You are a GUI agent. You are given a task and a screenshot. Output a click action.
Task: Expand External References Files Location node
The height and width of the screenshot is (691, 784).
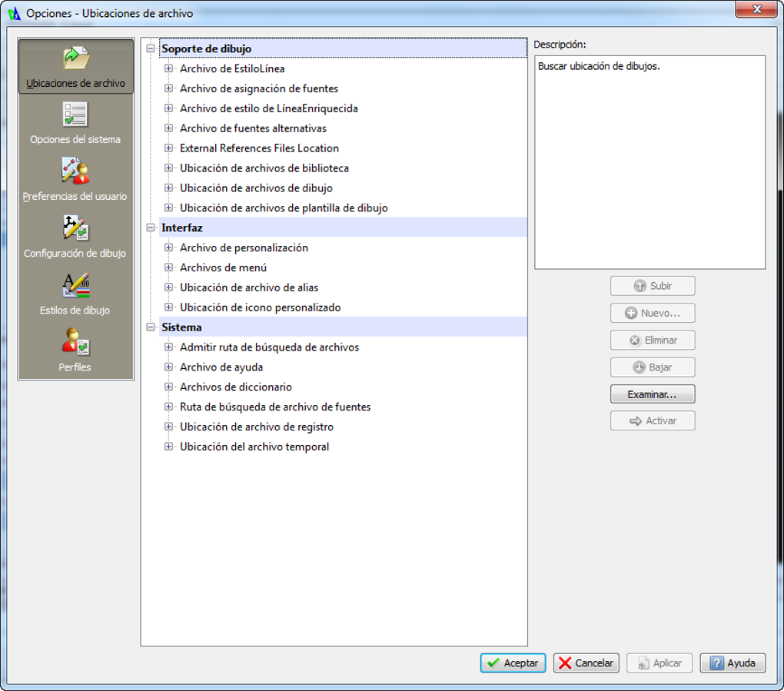[x=168, y=148]
